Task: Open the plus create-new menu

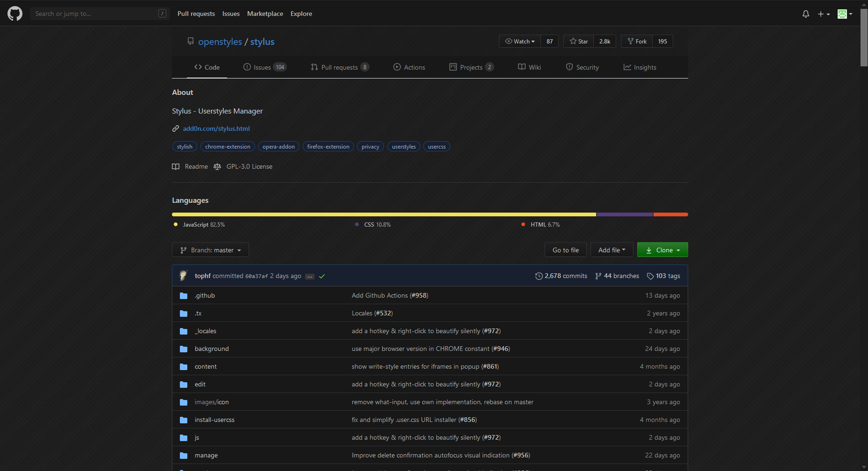Action: 824,14
